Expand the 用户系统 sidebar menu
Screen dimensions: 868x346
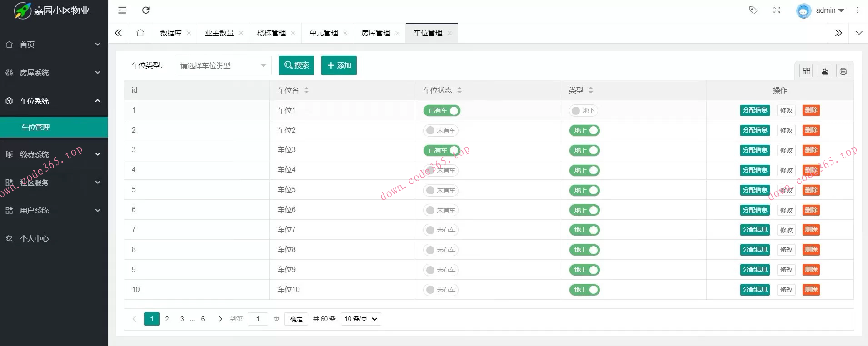[x=54, y=210]
